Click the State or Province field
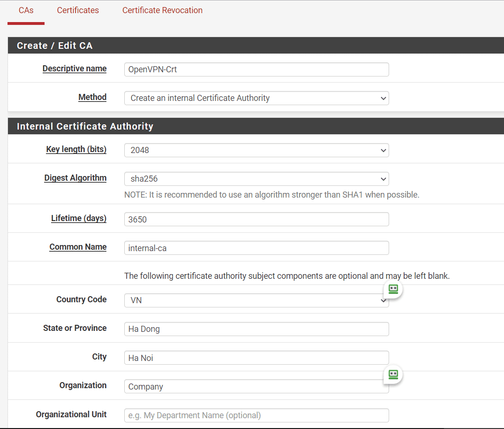The width and height of the screenshot is (504, 429). tap(256, 329)
